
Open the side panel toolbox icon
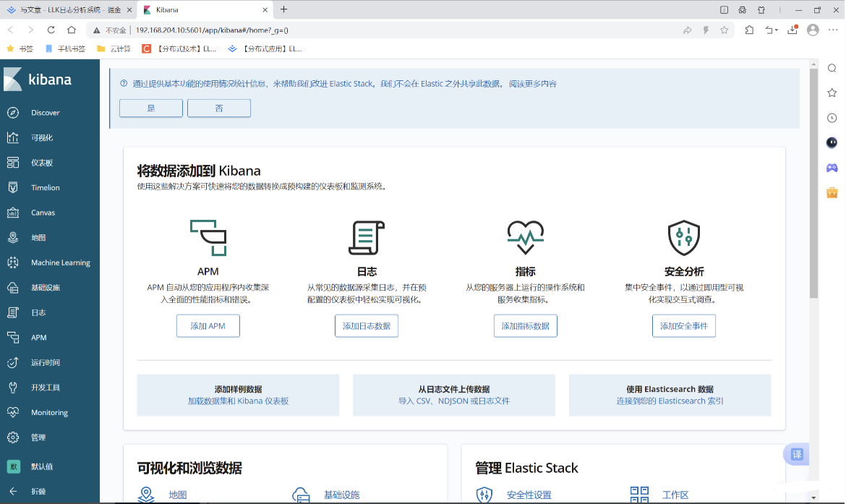[832, 192]
